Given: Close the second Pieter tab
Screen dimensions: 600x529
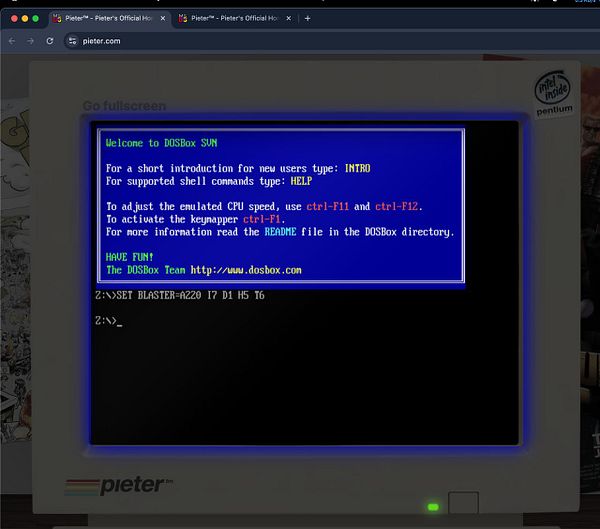Looking at the screenshot, I should (x=289, y=18).
